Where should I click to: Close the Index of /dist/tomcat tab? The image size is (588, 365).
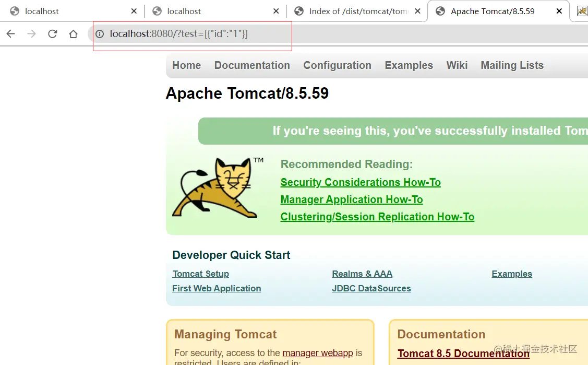coord(417,11)
